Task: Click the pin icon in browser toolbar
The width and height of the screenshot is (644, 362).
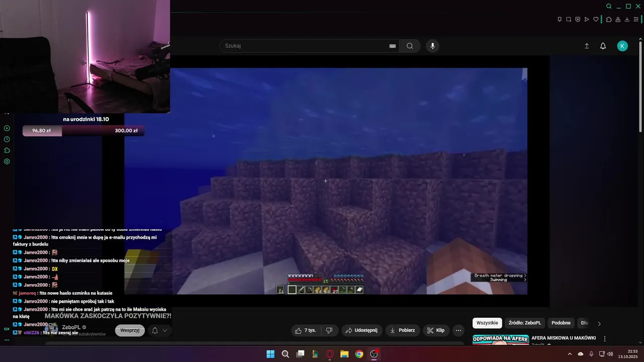Action: pyautogui.click(x=559, y=20)
